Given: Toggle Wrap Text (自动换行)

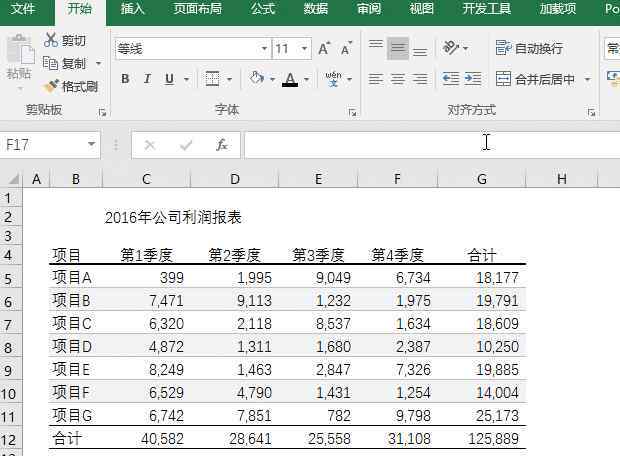Looking at the screenshot, I should tap(529, 48).
